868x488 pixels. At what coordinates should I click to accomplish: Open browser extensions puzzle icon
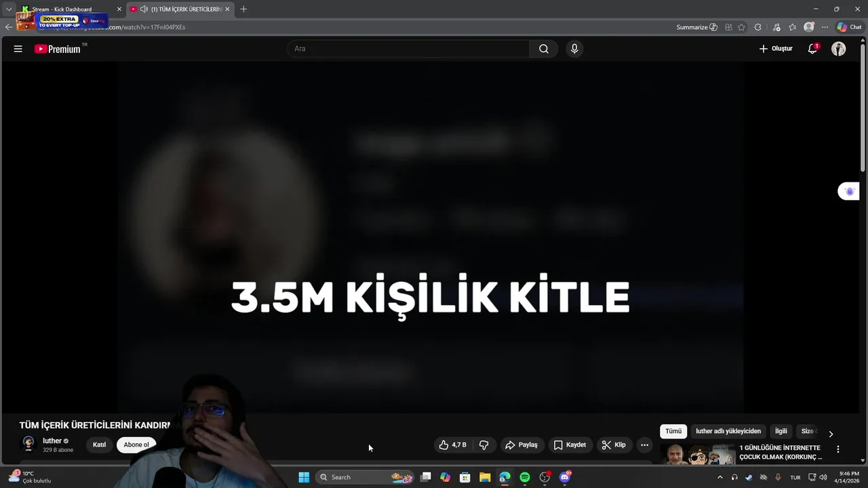click(x=758, y=27)
